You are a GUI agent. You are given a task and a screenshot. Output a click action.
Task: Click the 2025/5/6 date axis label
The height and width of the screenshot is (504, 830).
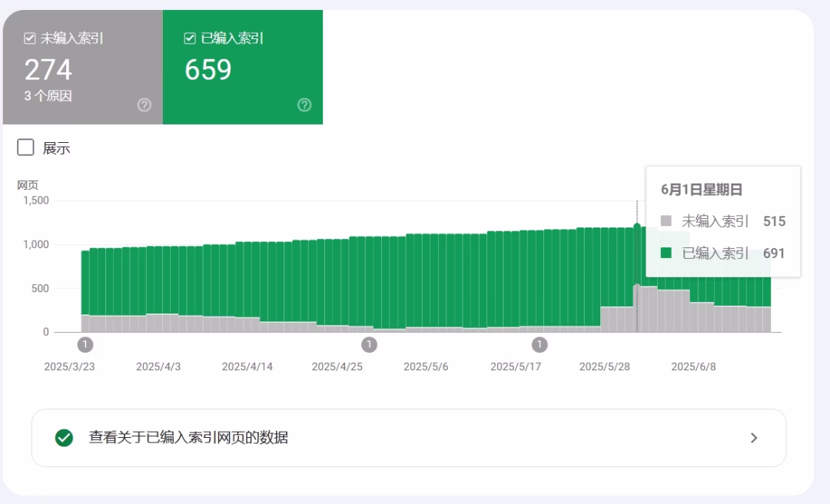(x=426, y=366)
